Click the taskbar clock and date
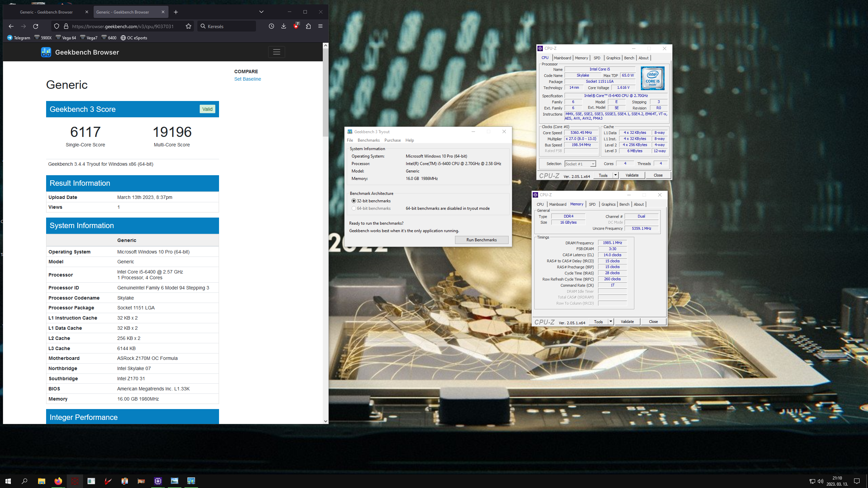The height and width of the screenshot is (488, 868). [x=837, y=481]
